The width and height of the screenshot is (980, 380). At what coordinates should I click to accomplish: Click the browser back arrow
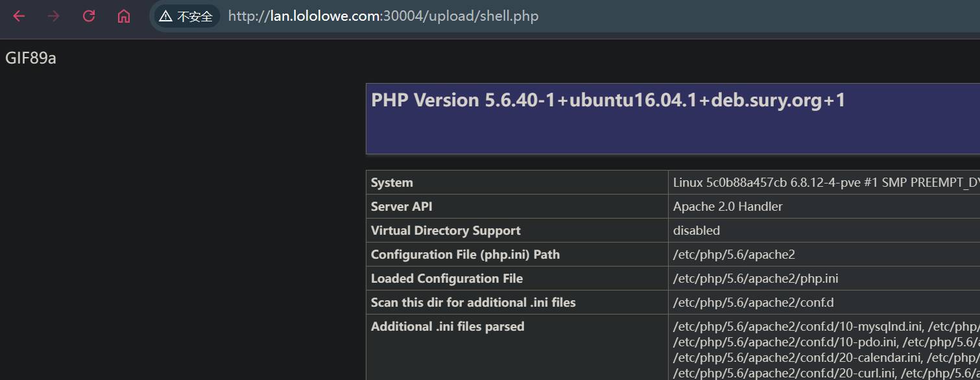pos(19,16)
